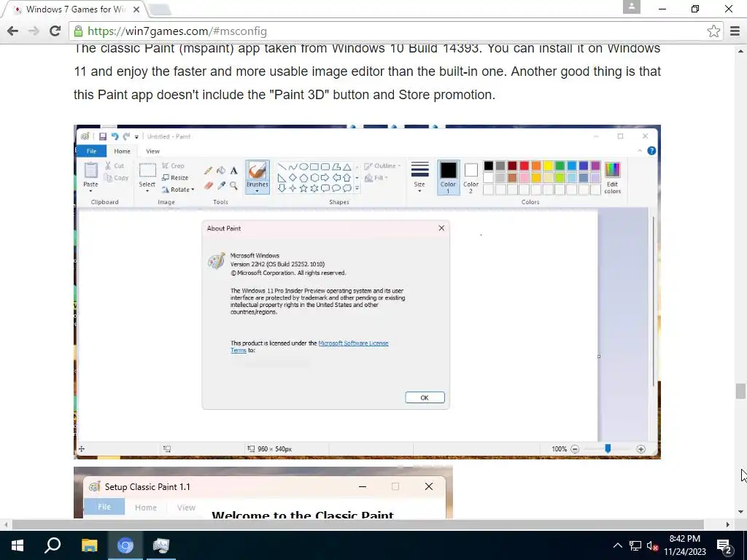Pick the Triangle shape in the Shapes gallery
The width and height of the screenshot is (747, 560).
(x=347, y=167)
